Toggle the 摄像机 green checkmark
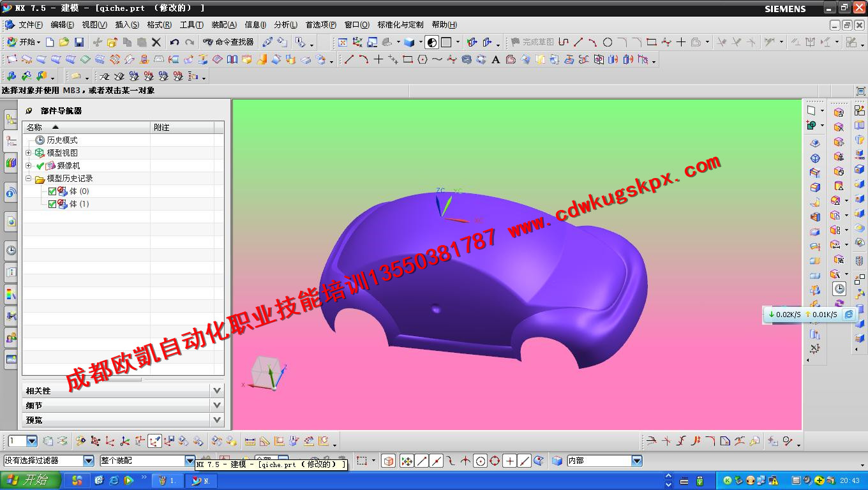Viewport: 868px width, 490px height. click(x=40, y=165)
